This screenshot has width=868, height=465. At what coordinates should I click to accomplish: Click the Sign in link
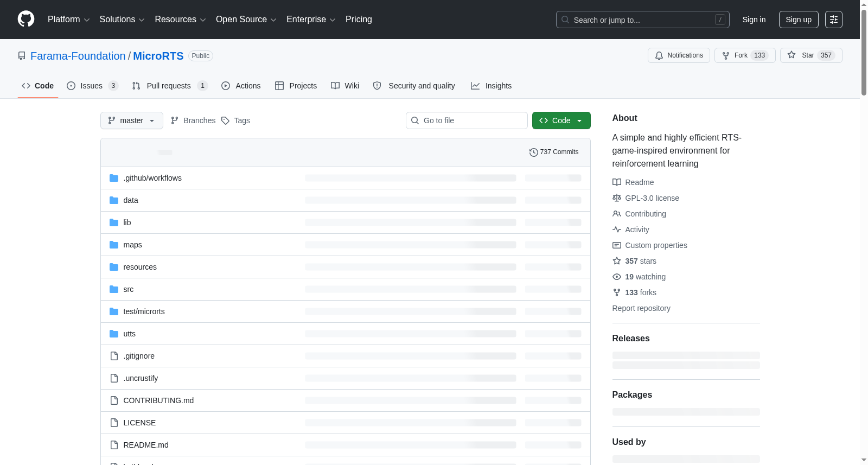tap(754, 20)
